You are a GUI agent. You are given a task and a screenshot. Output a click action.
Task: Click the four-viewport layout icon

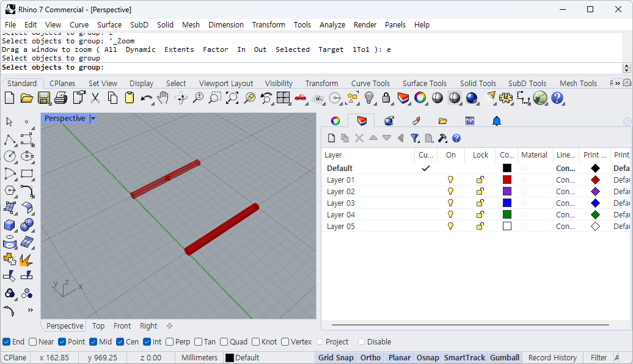(283, 98)
